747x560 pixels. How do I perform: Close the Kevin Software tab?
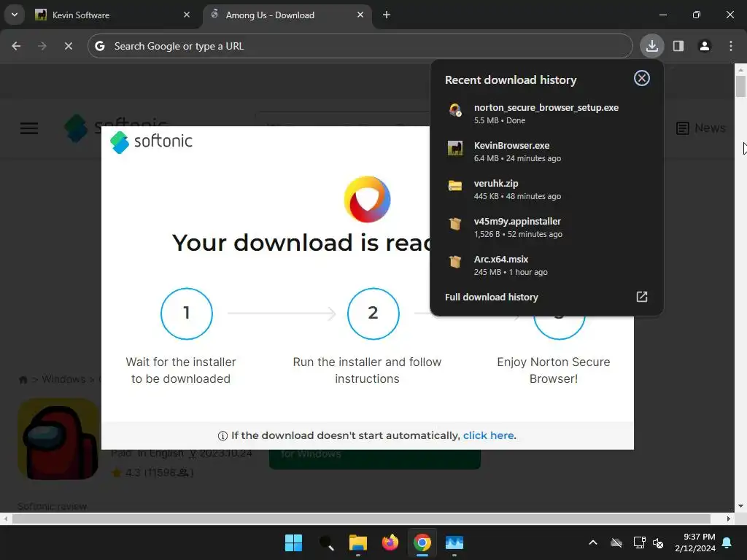coord(187,15)
